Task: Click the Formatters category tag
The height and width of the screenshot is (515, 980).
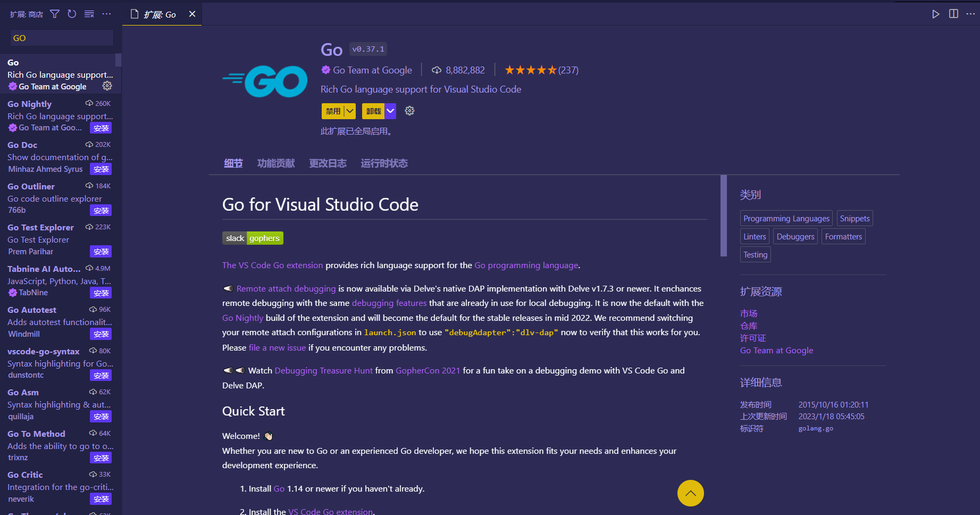Action: point(843,236)
